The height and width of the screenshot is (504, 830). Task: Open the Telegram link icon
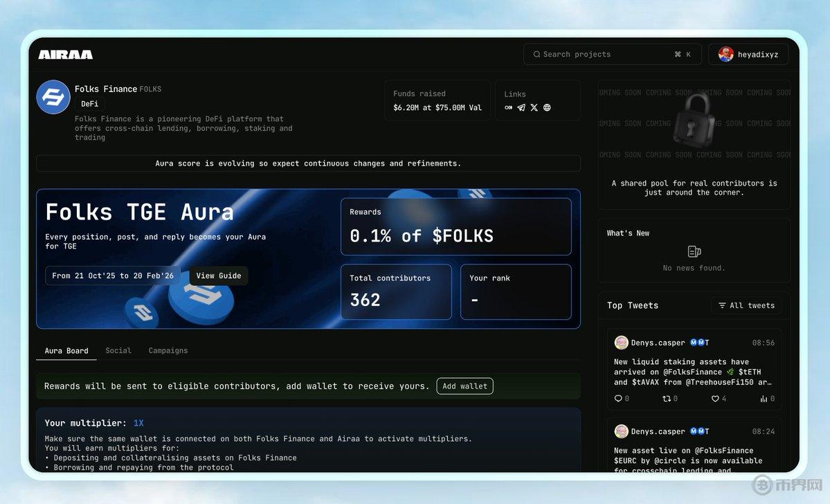521,108
